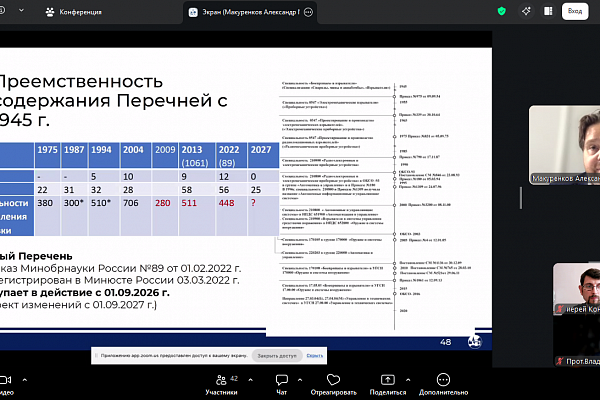The image size is (600, 400).
Task: Click the line Минобрнауки России №89 от 01.02.2022
Action: pyautogui.click(x=120, y=268)
